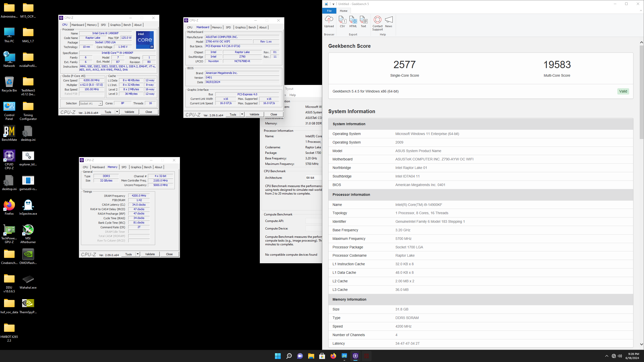Click the Upload icon in Geekbench ribbon

[329, 22]
